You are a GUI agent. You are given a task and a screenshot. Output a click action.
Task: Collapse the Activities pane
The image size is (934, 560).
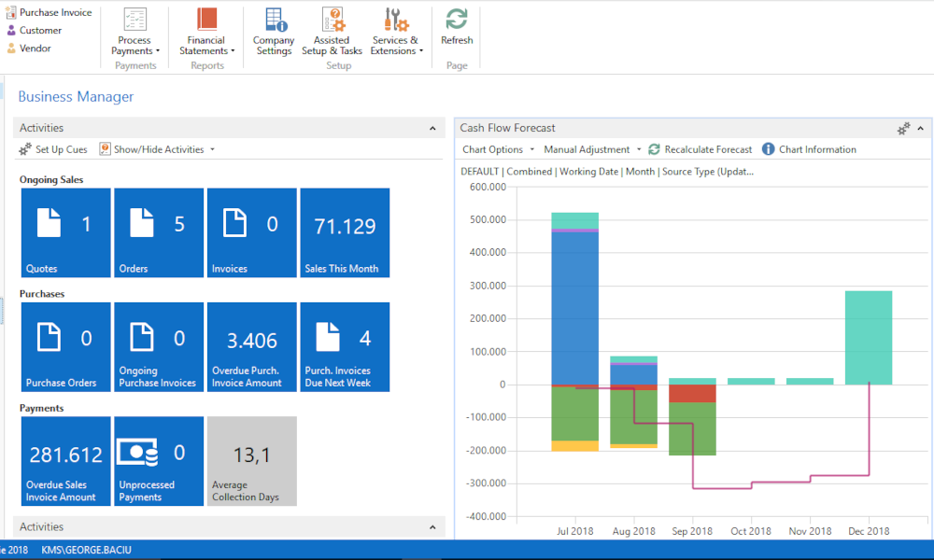(432, 128)
